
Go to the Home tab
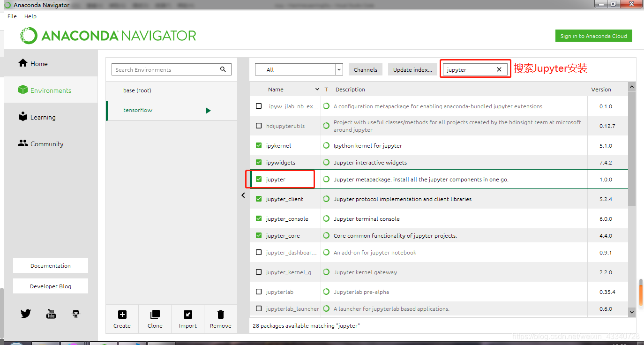pos(51,64)
